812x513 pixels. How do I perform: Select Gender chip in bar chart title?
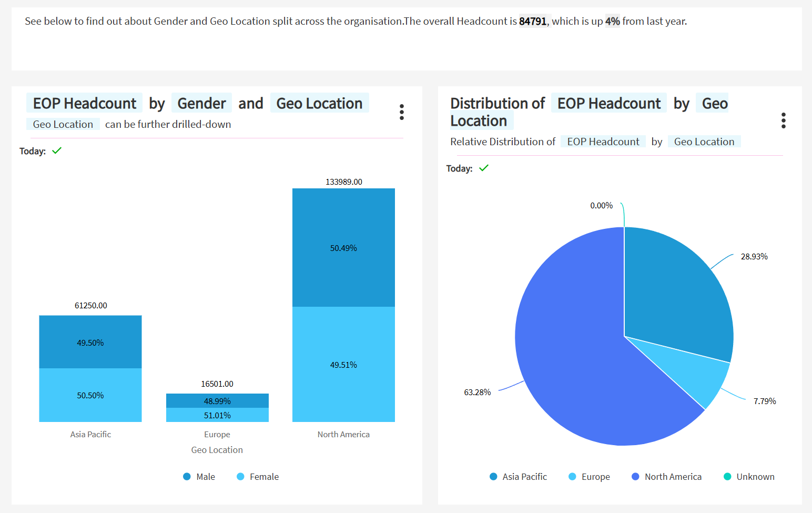coord(201,103)
